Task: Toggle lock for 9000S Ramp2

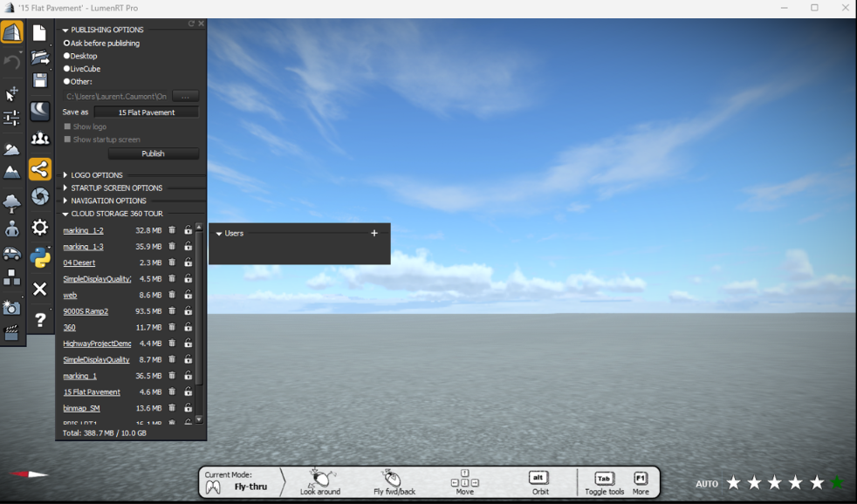Action: coord(188,310)
